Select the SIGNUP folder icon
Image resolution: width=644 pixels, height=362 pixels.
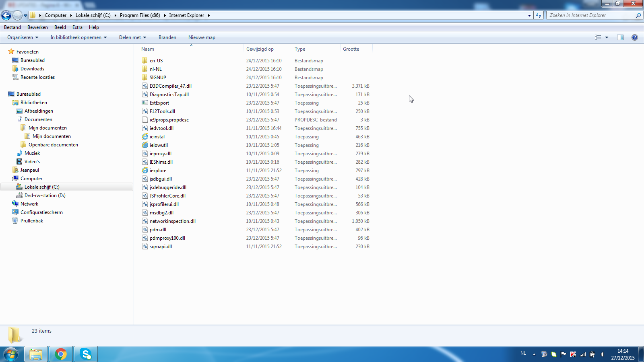145,78
